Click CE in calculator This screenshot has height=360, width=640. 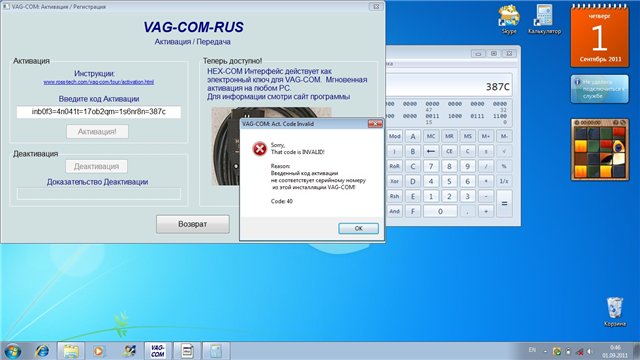click(449, 151)
